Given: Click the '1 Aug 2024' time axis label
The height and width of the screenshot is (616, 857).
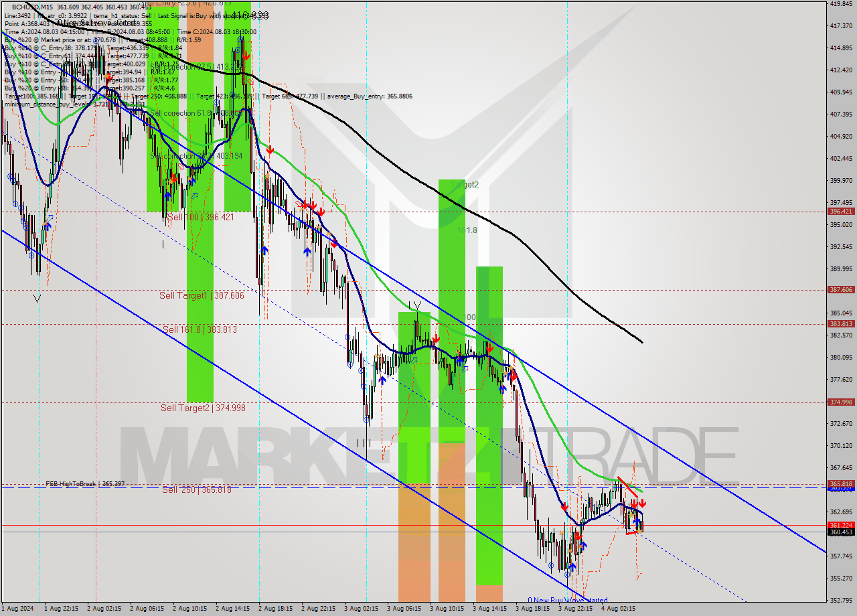Looking at the screenshot, I should 17,609.
